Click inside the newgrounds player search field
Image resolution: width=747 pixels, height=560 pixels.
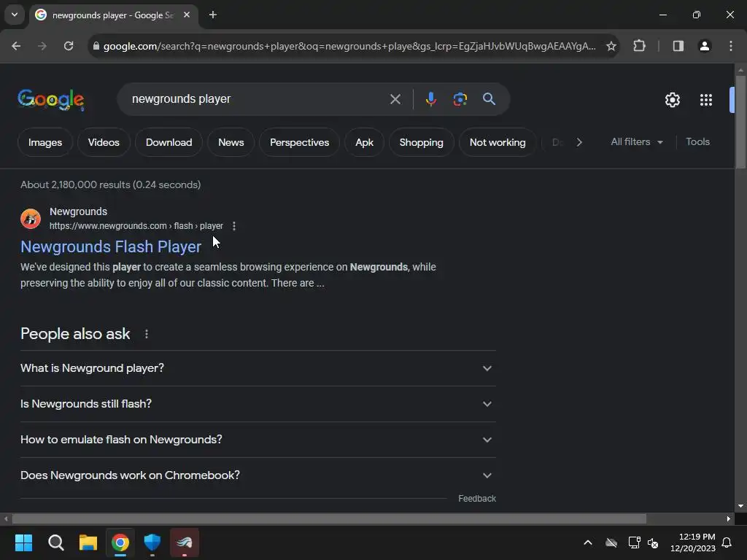[x=258, y=99]
